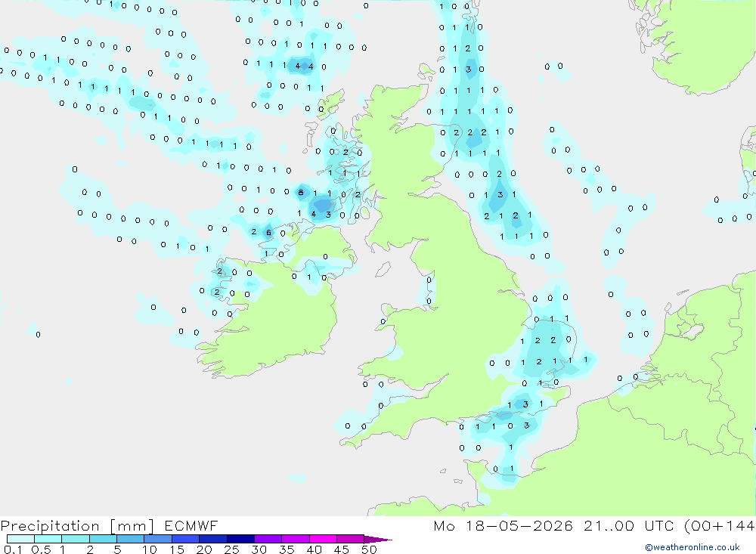Pick the 15–20 mm legend color swatch
Screen dimensions: 756x554
[x=185, y=539]
